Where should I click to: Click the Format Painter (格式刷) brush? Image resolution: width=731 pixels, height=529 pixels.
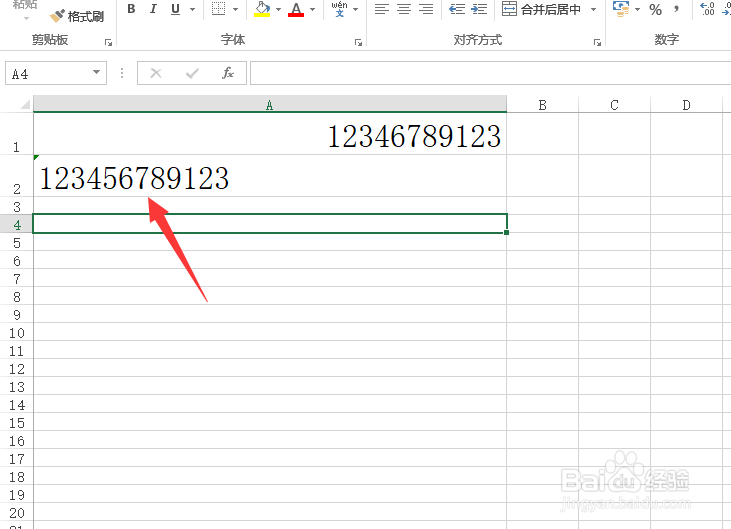coord(76,17)
